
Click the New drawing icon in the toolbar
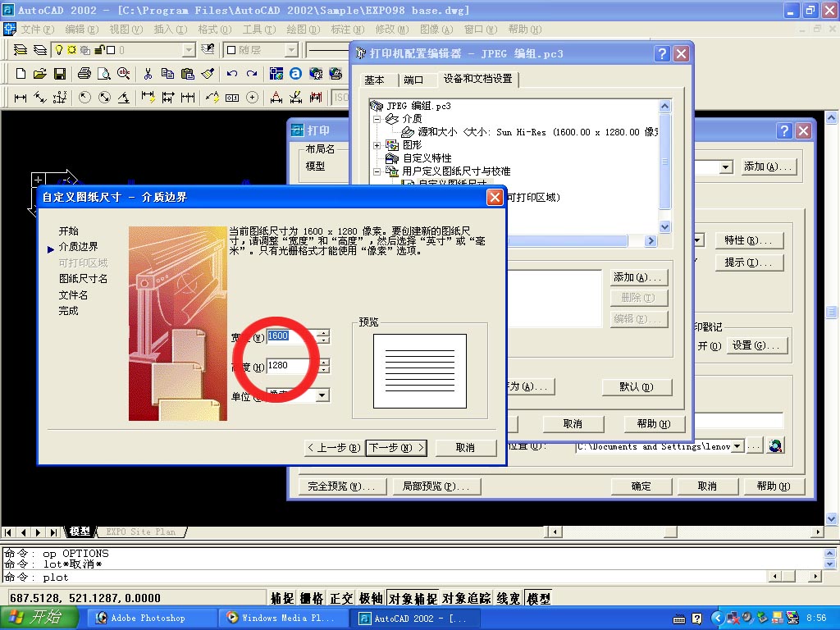click(x=21, y=73)
